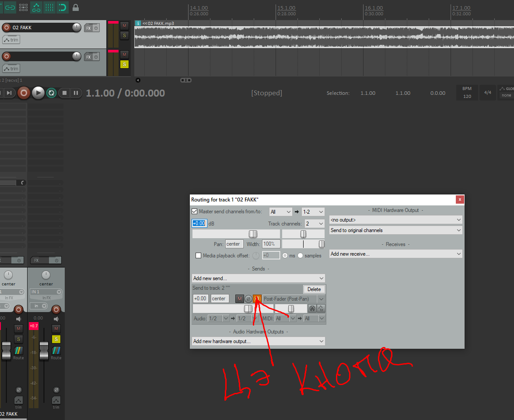Enable the Media playback offset checkbox
Image resolution: width=514 pixels, height=420 pixels.
[198, 256]
